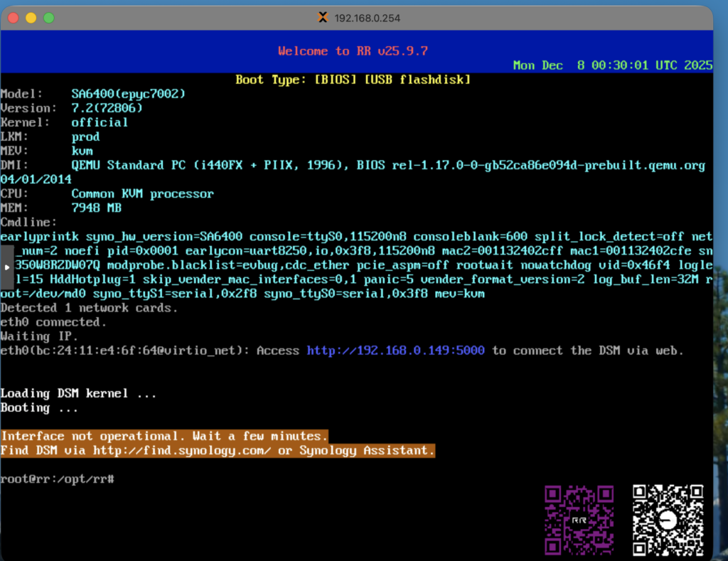Close the console window with red button
728x561 pixels.
click(14, 18)
